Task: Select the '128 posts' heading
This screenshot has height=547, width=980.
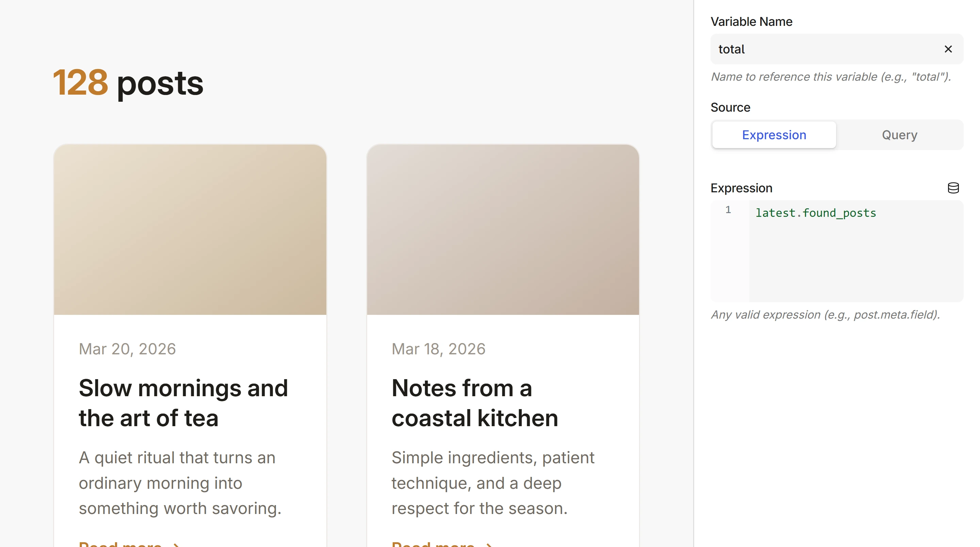Action: [x=128, y=83]
